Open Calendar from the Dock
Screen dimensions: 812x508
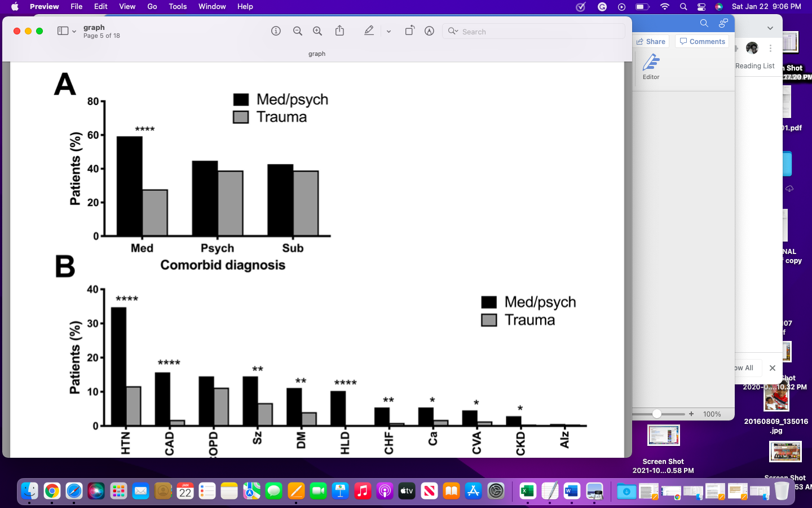point(185,491)
